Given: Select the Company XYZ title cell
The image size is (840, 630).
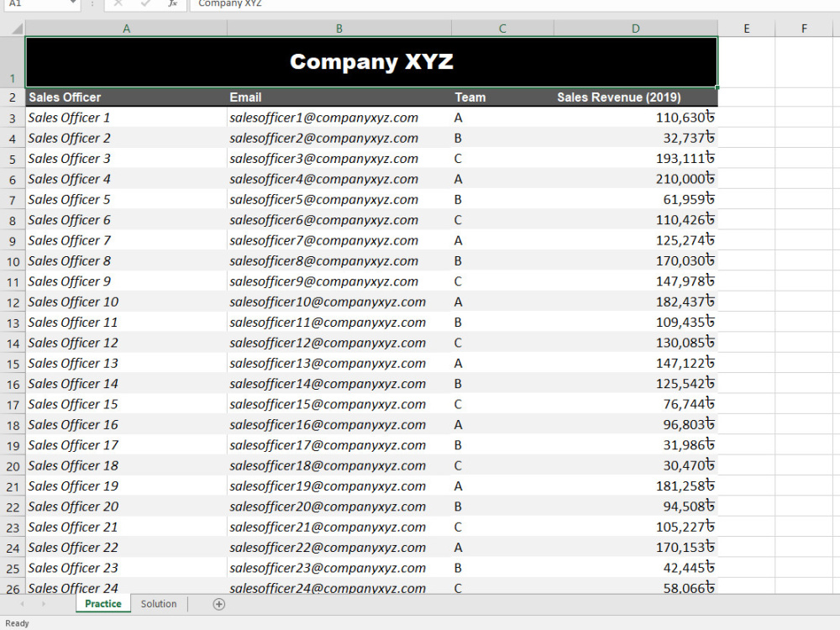Looking at the screenshot, I should (x=371, y=62).
